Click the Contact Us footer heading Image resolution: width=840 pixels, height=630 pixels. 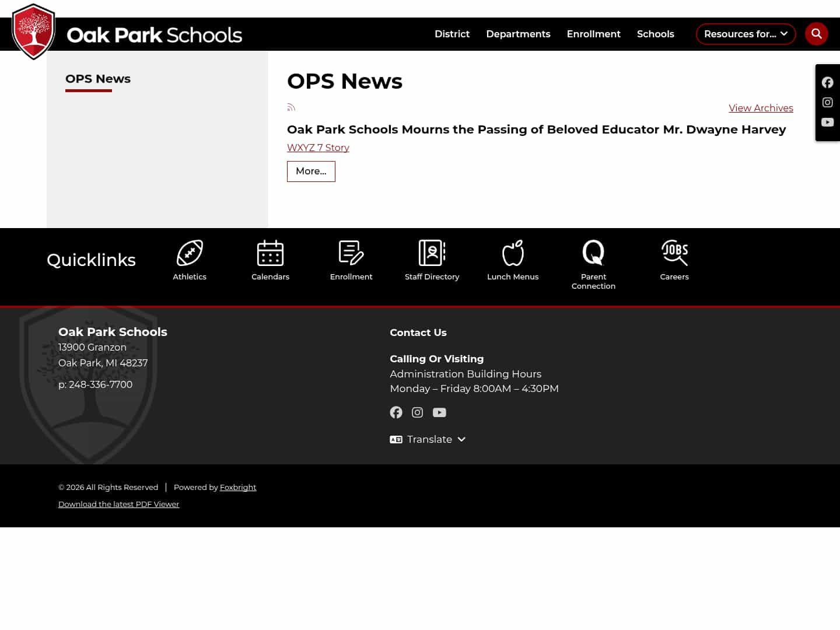(418, 332)
